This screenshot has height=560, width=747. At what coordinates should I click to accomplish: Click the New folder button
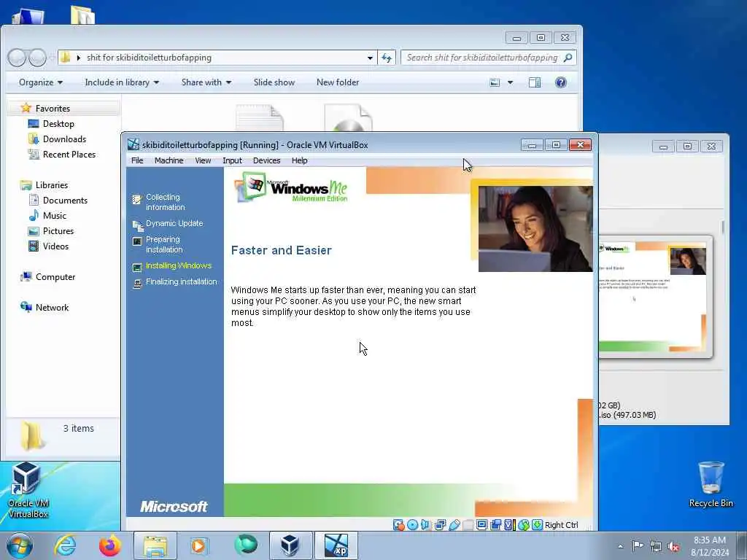point(338,82)
